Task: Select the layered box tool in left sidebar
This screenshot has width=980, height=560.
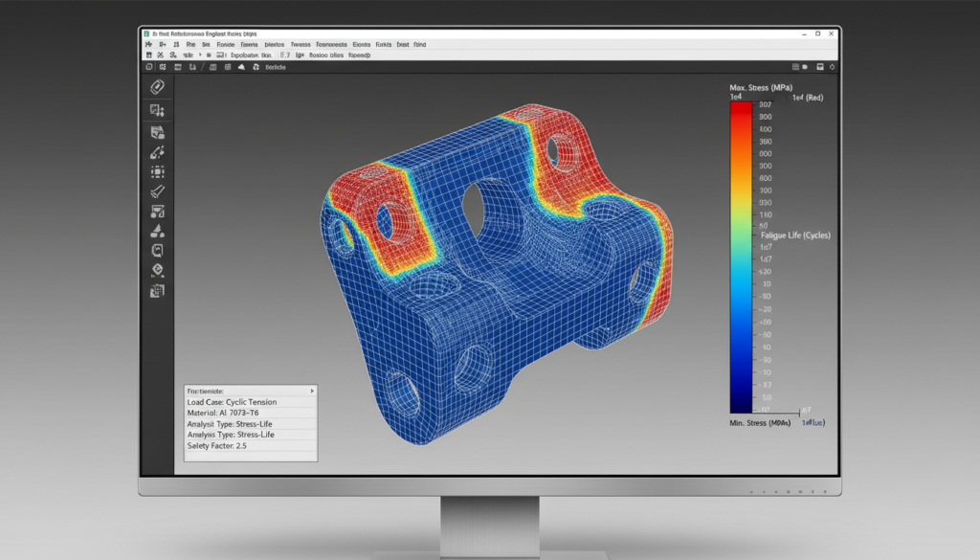Action: (x=157, y=132)
